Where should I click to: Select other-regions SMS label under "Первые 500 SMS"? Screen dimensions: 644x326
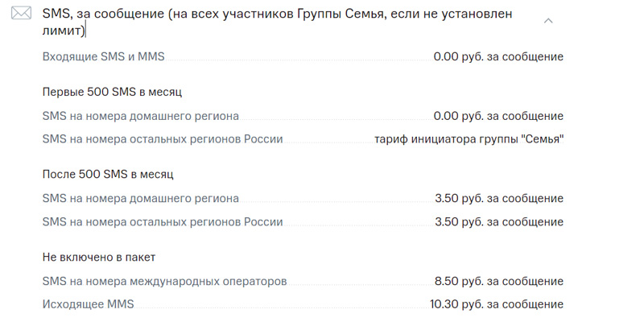(162, 139)
